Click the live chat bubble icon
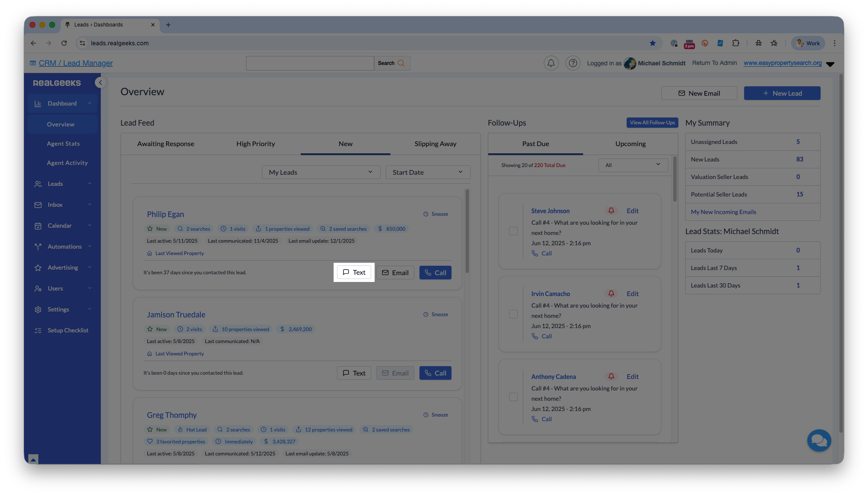 pos(819,440)
